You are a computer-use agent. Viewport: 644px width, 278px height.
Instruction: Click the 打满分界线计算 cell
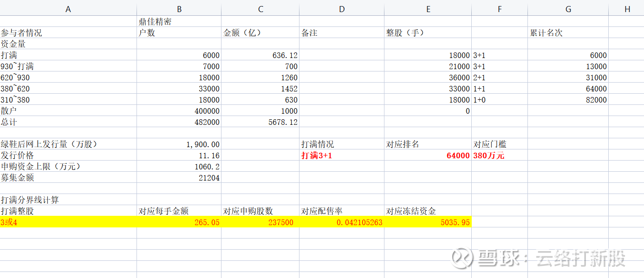68,200
